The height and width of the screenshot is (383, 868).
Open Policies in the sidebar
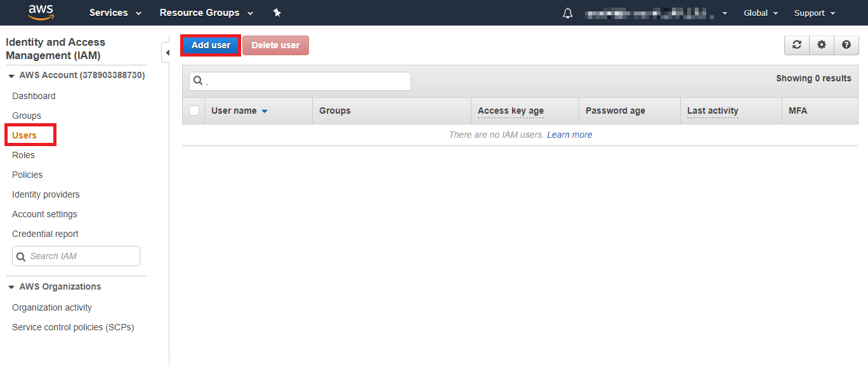pos(27,175)
